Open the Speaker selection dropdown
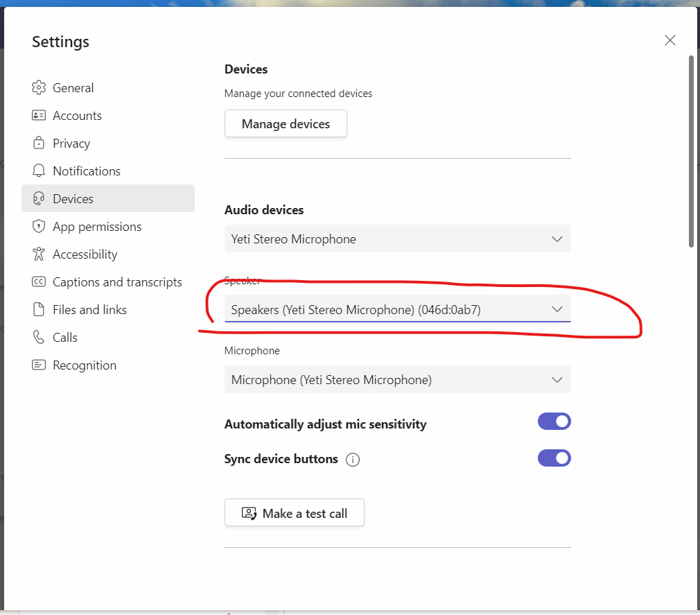The image size is (700, 615). tap(397, 310)
